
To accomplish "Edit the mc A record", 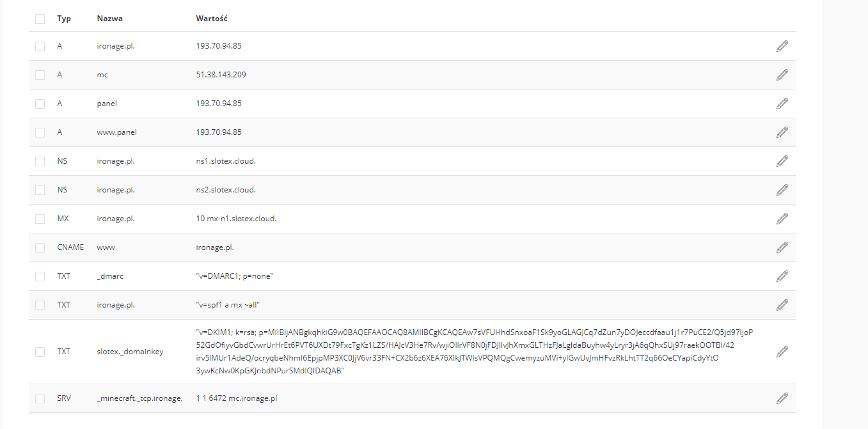I will tap(782, 75).
